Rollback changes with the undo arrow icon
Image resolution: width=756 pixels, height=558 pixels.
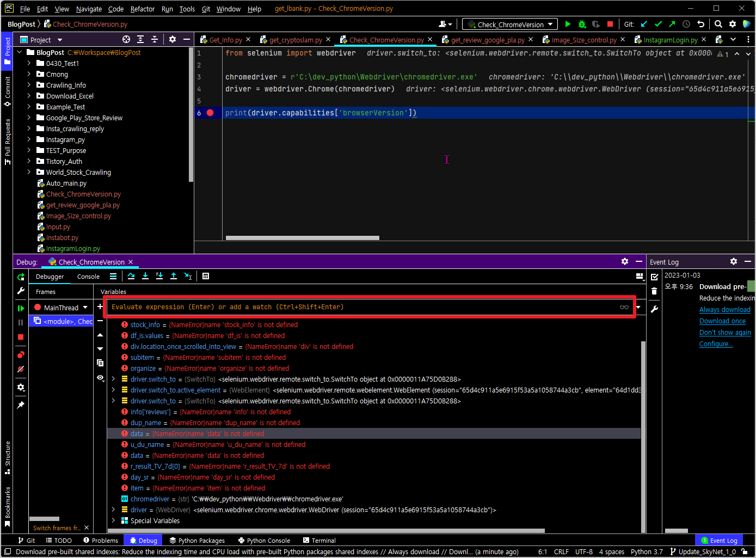700,24
